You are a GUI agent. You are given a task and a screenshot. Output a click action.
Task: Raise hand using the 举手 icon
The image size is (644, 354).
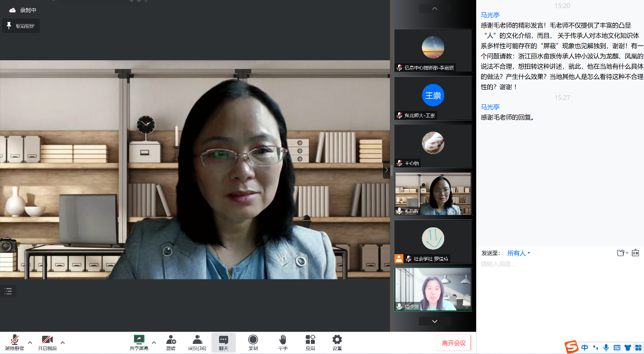[282, 342]
